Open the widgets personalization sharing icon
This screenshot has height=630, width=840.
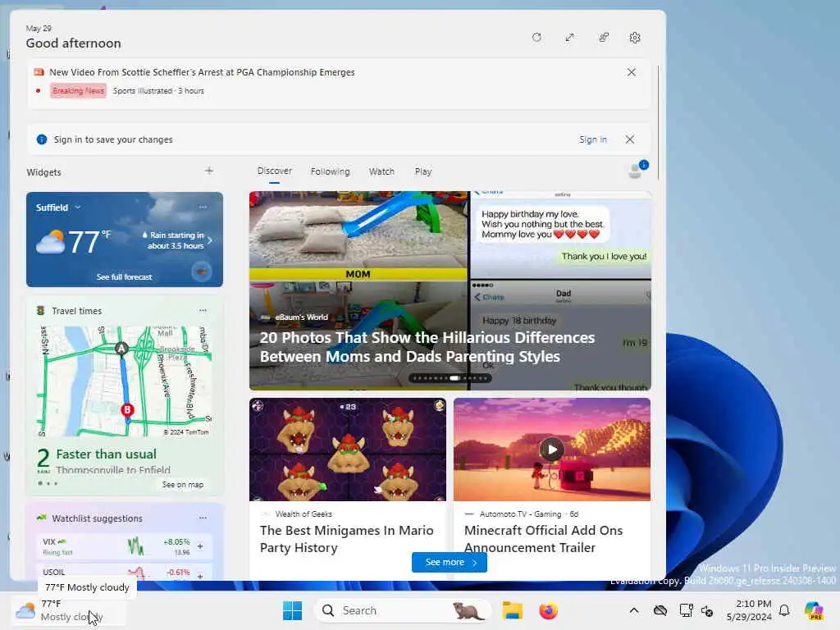tap(603, 38)
